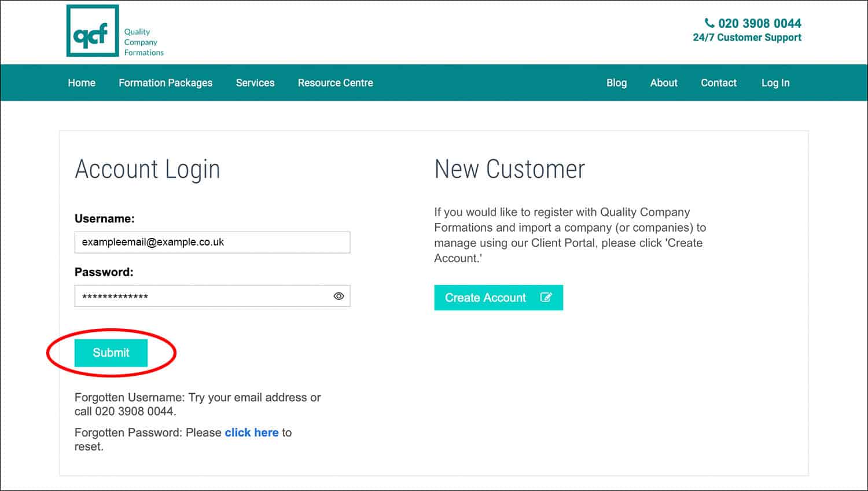Focus the Password input field
868x491 pixels.
[212, 296]
